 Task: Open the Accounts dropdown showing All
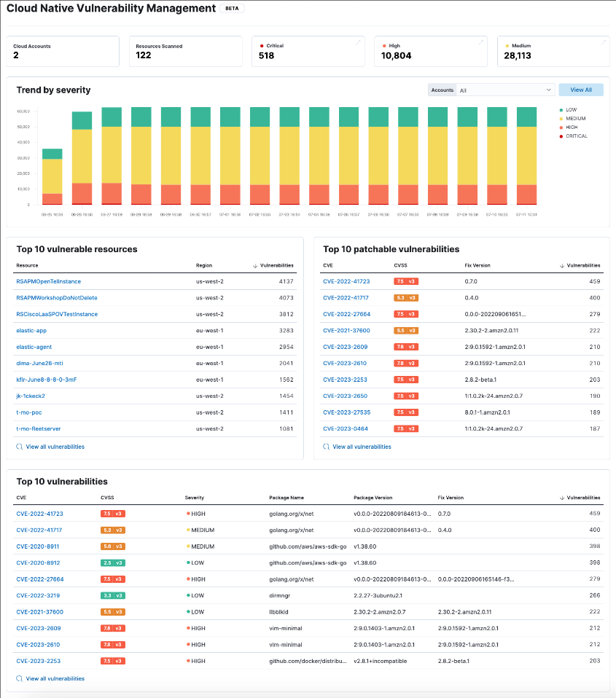click(x=506, y=90)
